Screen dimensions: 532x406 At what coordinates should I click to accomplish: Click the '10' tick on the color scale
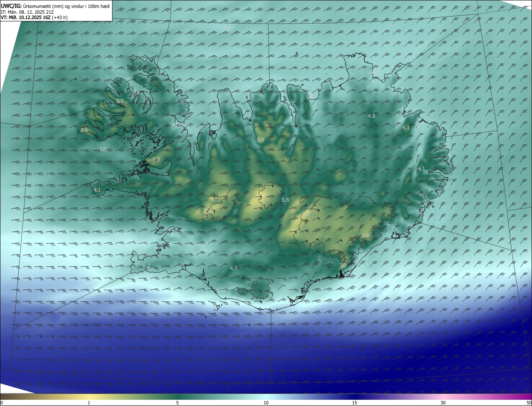click(x=266, y=403)
